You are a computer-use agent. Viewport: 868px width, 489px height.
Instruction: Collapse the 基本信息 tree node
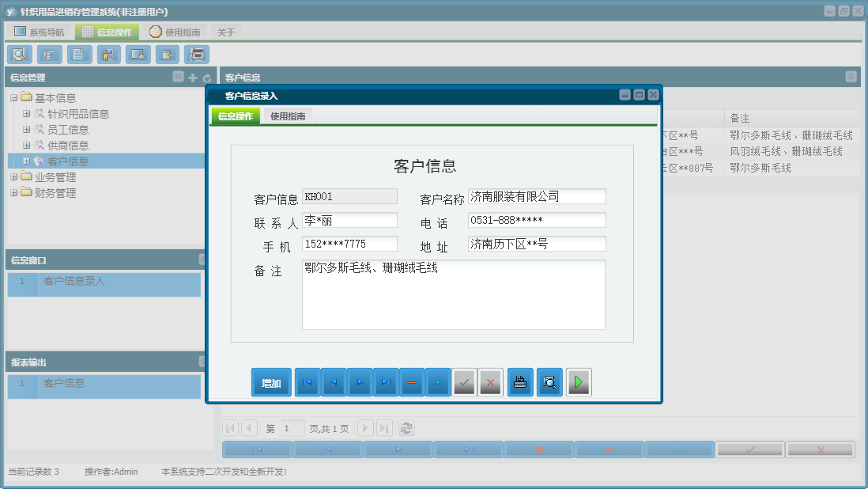click(x=14, y=98)
